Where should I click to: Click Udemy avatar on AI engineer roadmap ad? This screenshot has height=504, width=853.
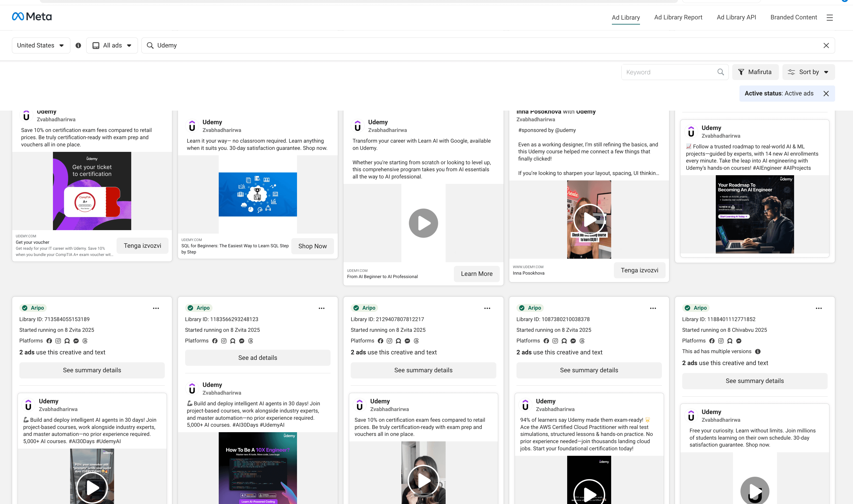(x=691, y=132)
